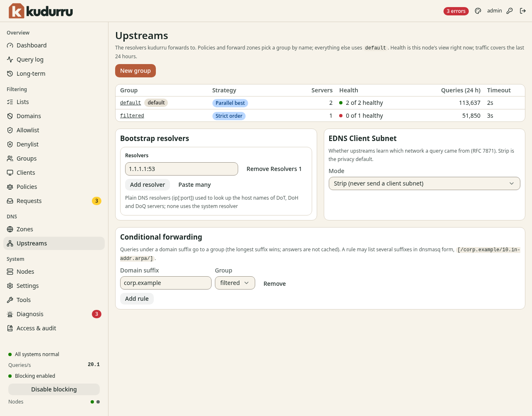Click the Access & audit icon
The width and height of the screenshot is (532, 416).
click(x=10, y=328)
